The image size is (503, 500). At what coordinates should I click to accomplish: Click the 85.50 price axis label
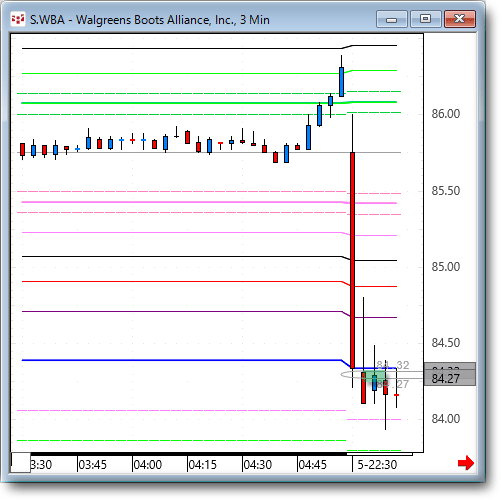point(446,191)
